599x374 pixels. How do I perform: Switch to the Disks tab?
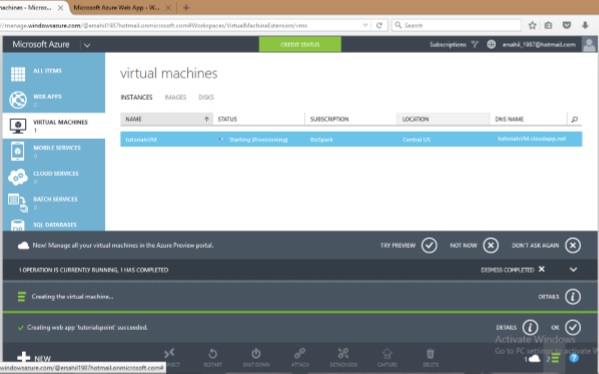tap(206, 97)
